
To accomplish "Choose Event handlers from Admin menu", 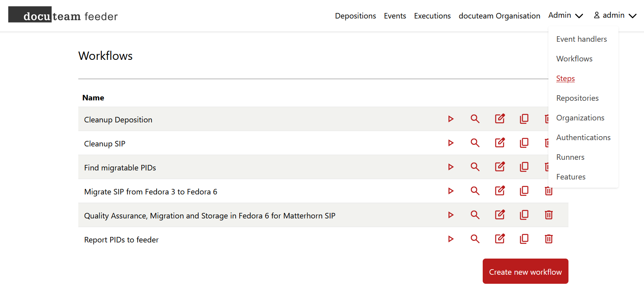I will pyautogui.click(x=581, y=39).
